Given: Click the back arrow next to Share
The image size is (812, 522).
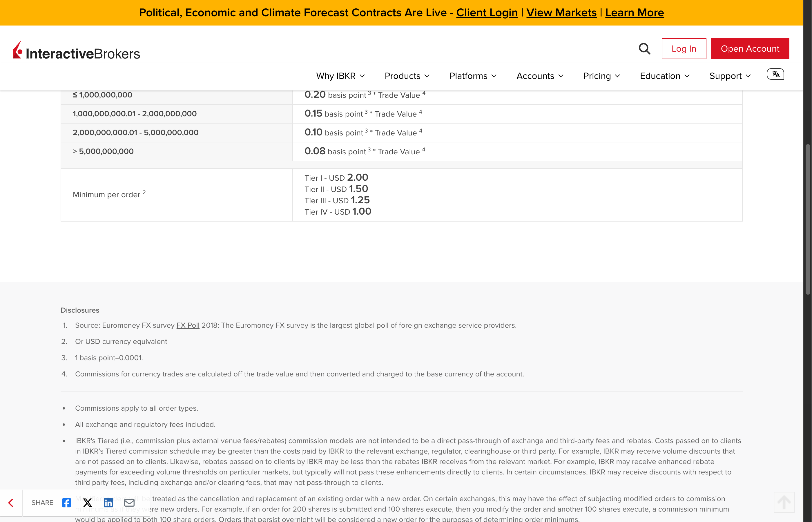Looking at the screenshot, I should (11, 503).
